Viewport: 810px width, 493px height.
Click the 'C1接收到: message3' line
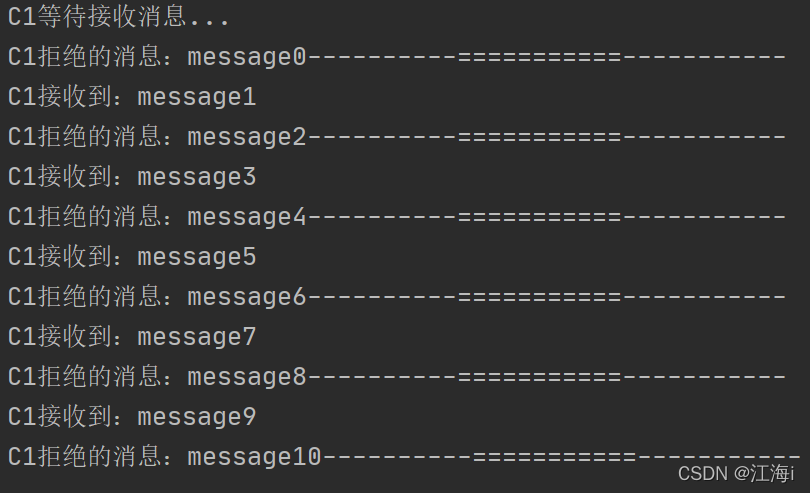click(x=132, y=177)
